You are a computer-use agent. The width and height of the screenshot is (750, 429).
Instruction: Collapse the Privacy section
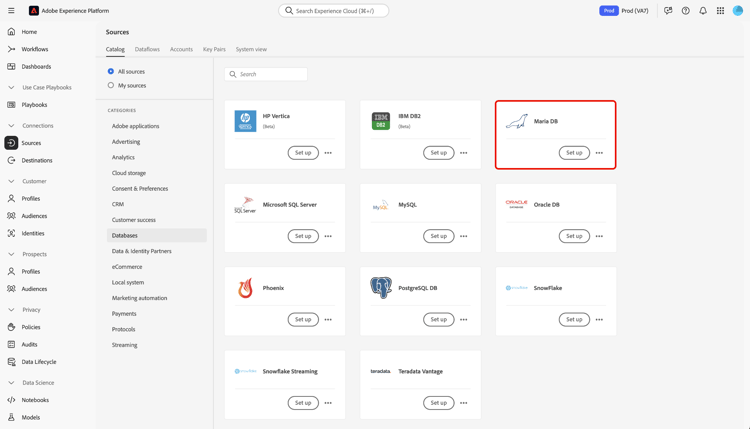11,310
